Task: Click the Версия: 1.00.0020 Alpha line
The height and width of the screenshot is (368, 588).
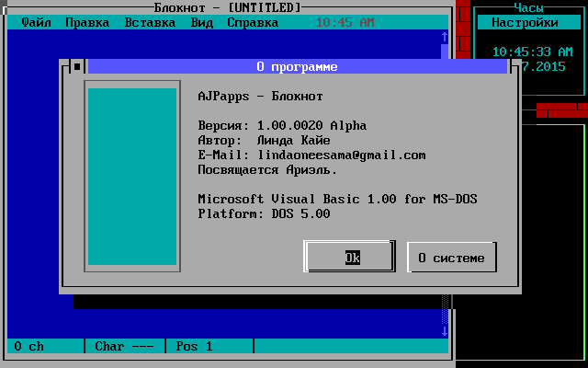Action: click(282, 125)
